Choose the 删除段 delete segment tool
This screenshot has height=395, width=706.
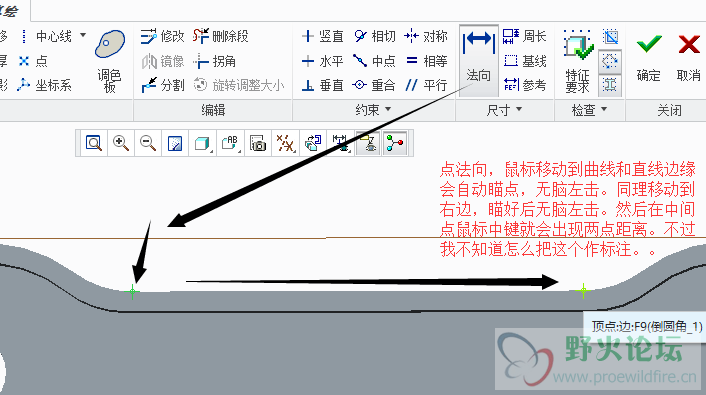(221, 36)
